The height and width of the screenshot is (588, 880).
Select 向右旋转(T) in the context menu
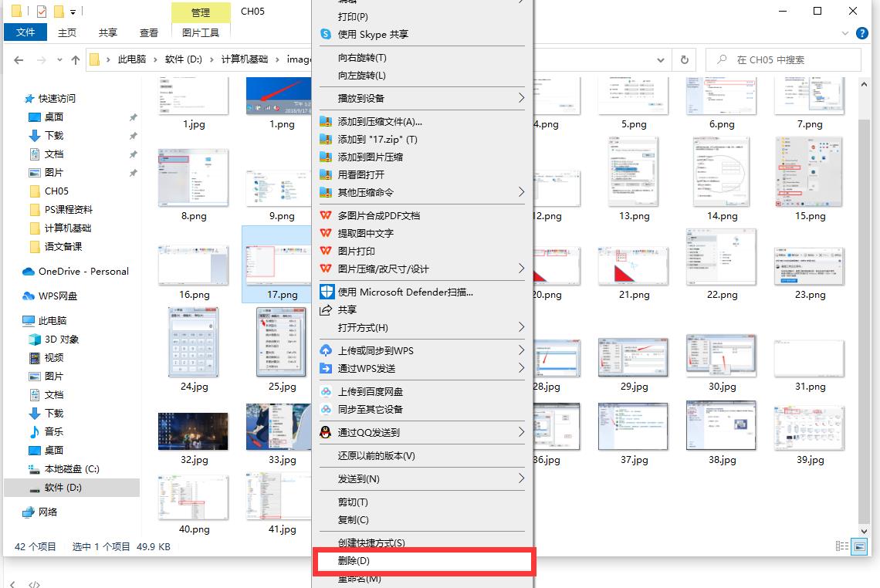362,58
